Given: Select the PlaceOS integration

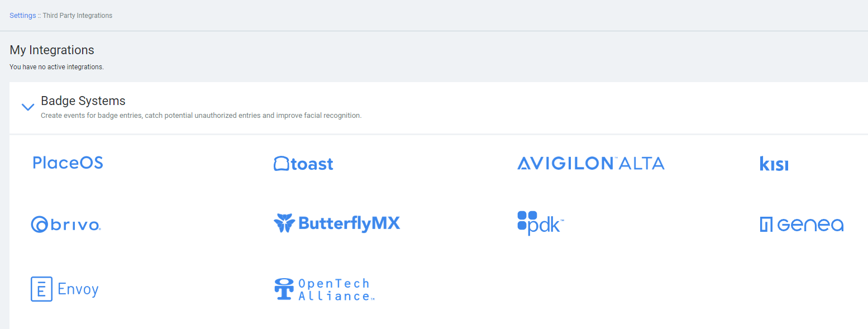Looking at the screenshot, I should (67, 163).
